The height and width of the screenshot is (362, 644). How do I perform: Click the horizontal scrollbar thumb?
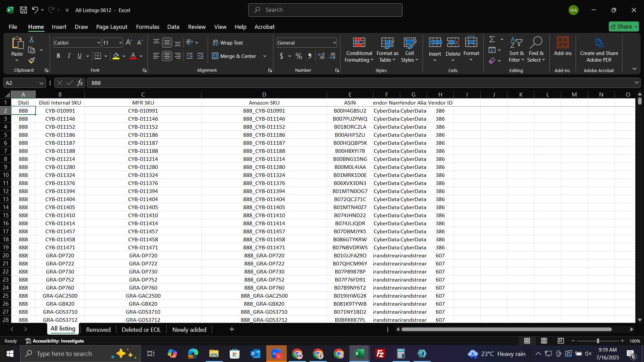pos(506,329)
